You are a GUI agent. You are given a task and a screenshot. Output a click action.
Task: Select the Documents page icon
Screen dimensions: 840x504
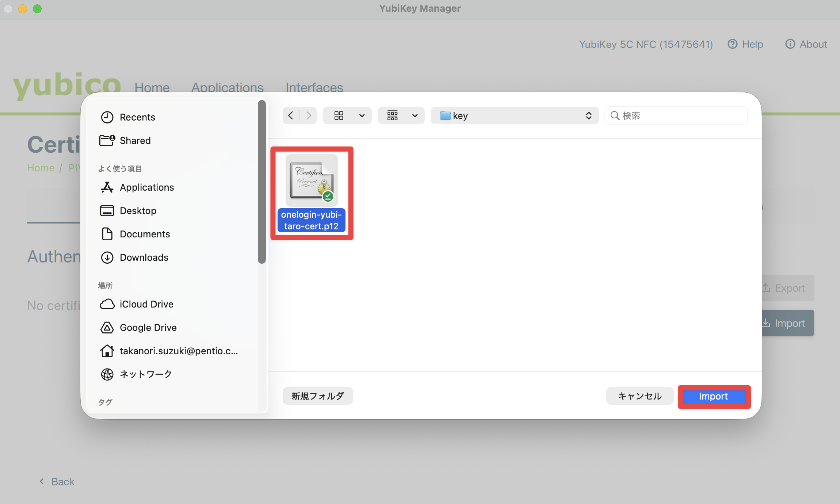tap(107, 234)
